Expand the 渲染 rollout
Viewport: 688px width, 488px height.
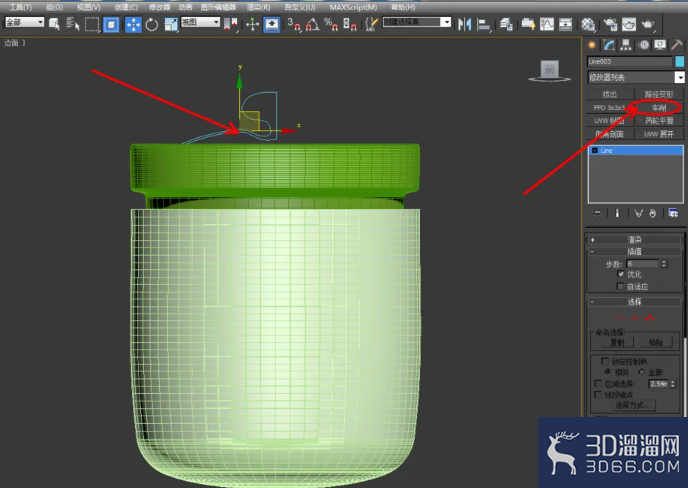(634, 240)
